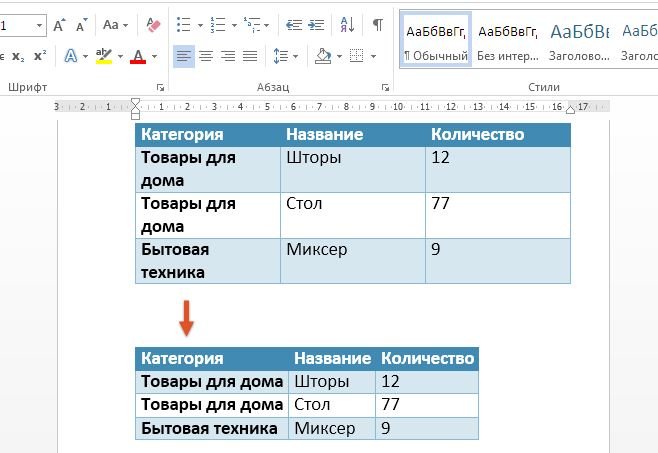
Task: Toggle paragraph marks display (¶)
Action: click(377, 24)
